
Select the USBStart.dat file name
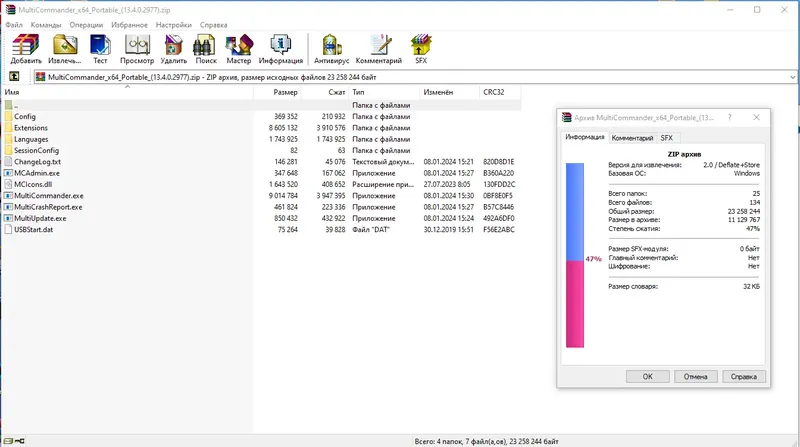pyautogui.click(x=33, y=230)
